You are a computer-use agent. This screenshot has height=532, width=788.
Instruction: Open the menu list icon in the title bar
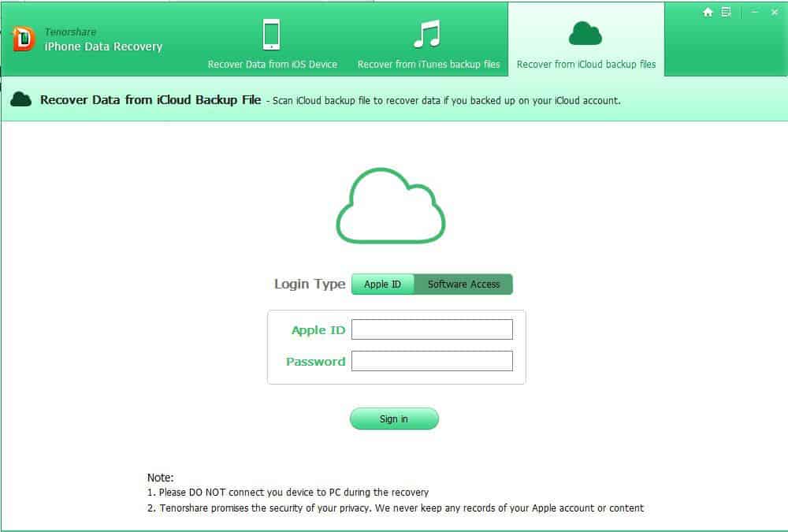(726, 12)
